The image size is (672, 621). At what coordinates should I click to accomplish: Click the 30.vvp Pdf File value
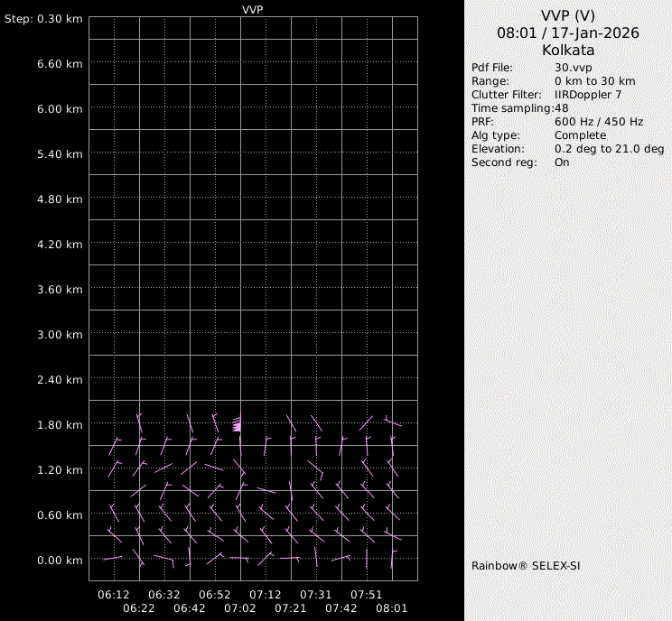[573, 68]
